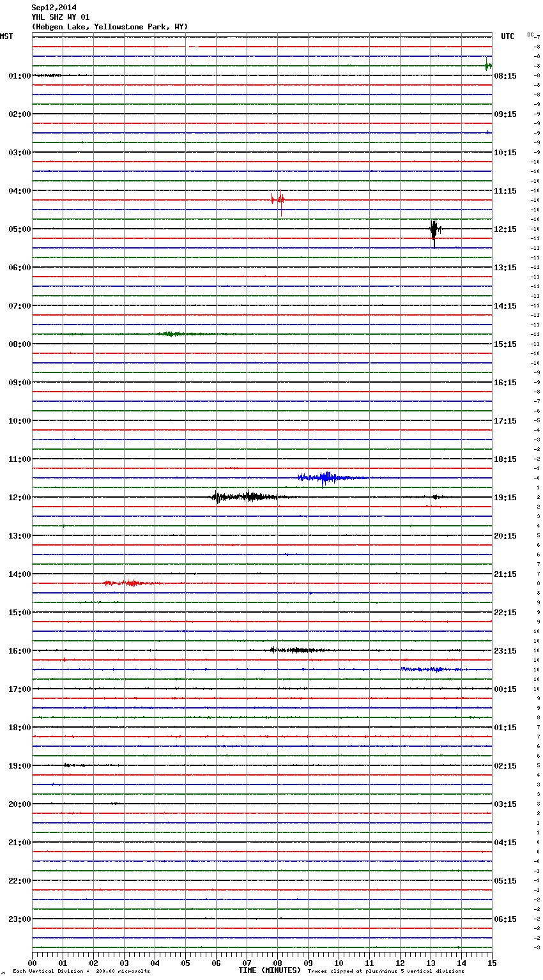Viewport: 543px width, 980px height.
Task: Click the 00:15 UTC time label
Action: coord(505,689)
